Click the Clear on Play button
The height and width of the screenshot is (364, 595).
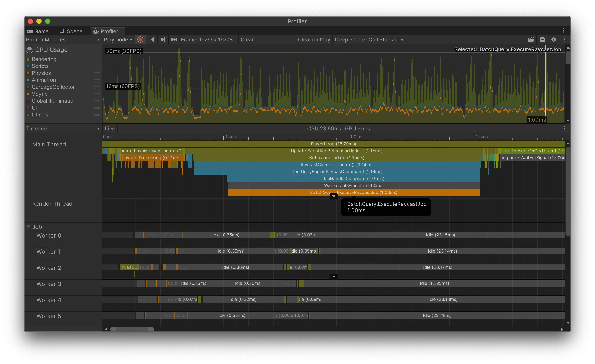(314, 39)
